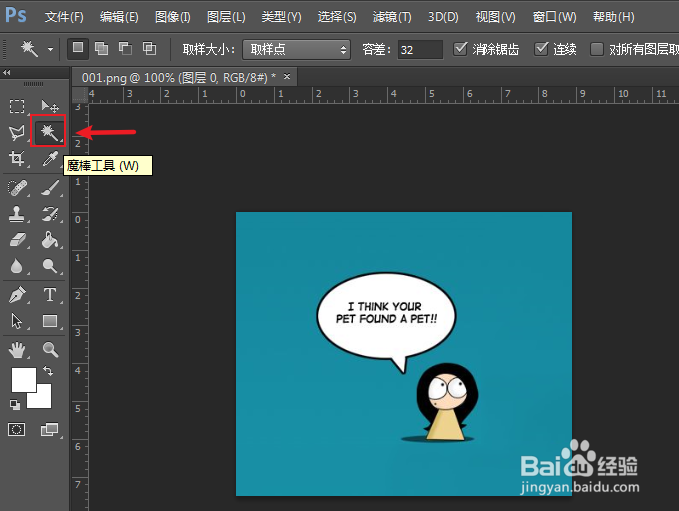Select the Brush tool
Image resolution: width=679 pixels, height=511 pixels.
(x=50, y=188)
